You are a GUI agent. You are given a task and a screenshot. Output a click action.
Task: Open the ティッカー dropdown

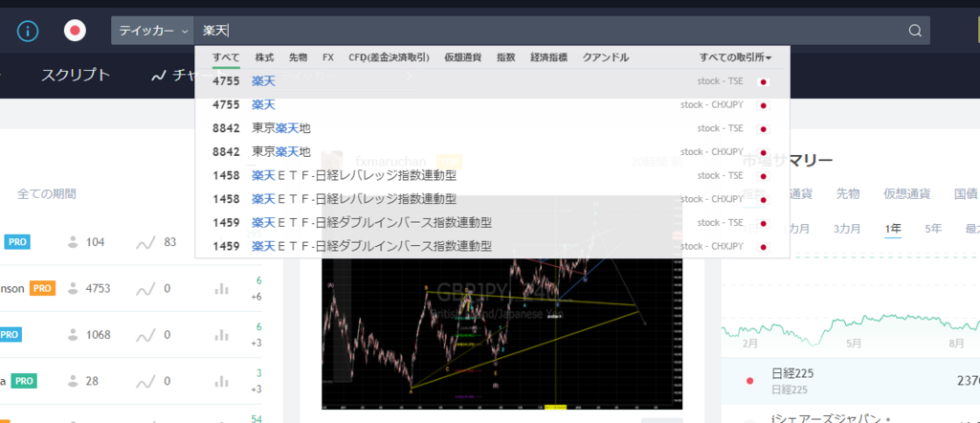(152, 31)
